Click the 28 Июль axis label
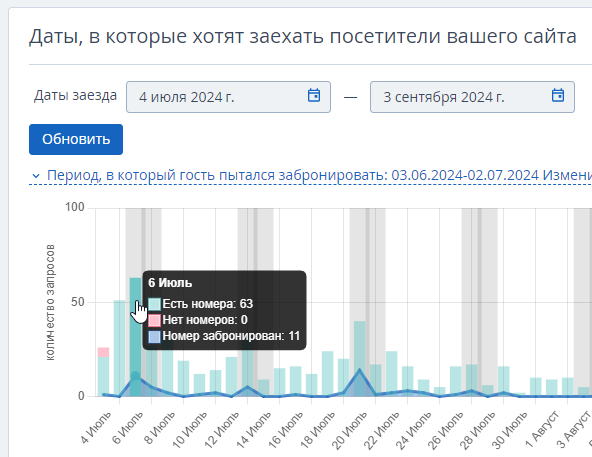 coord(477,430)
